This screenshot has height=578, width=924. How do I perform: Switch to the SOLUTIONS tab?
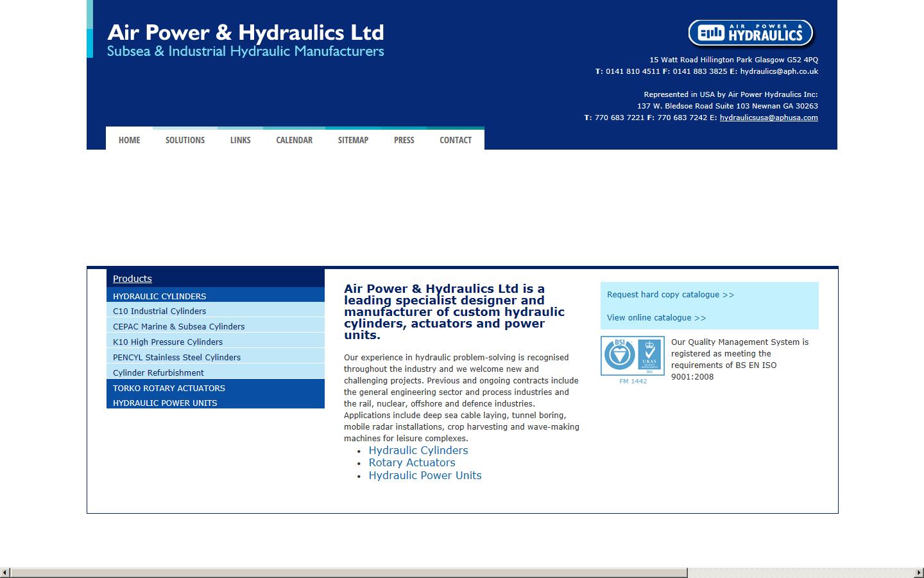[184, 139]
